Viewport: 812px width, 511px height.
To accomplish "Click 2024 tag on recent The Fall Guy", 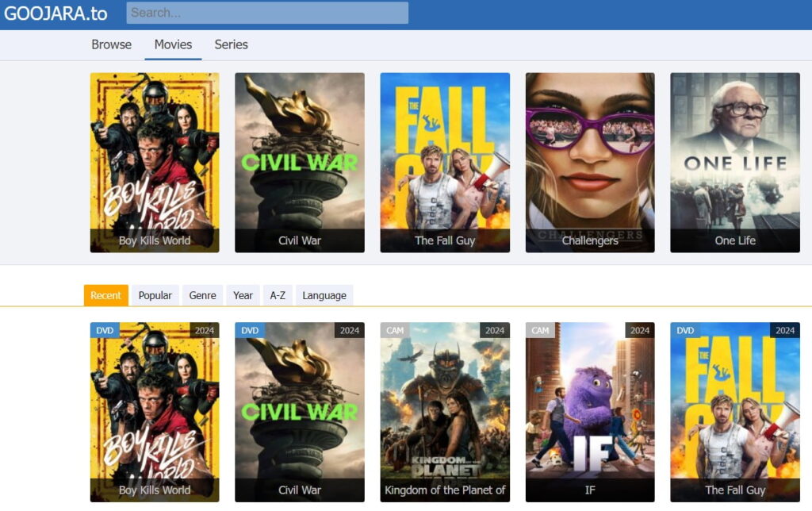I will click(x=785, y=330).
